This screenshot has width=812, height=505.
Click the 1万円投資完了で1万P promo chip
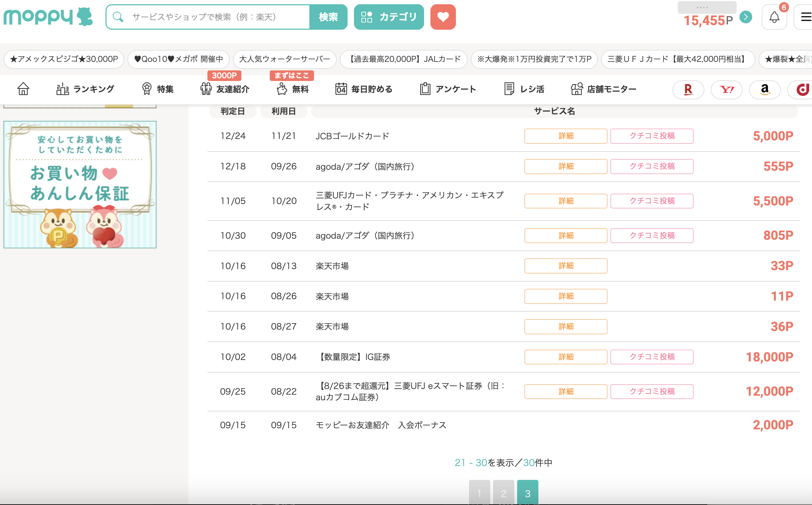(534, 59)
